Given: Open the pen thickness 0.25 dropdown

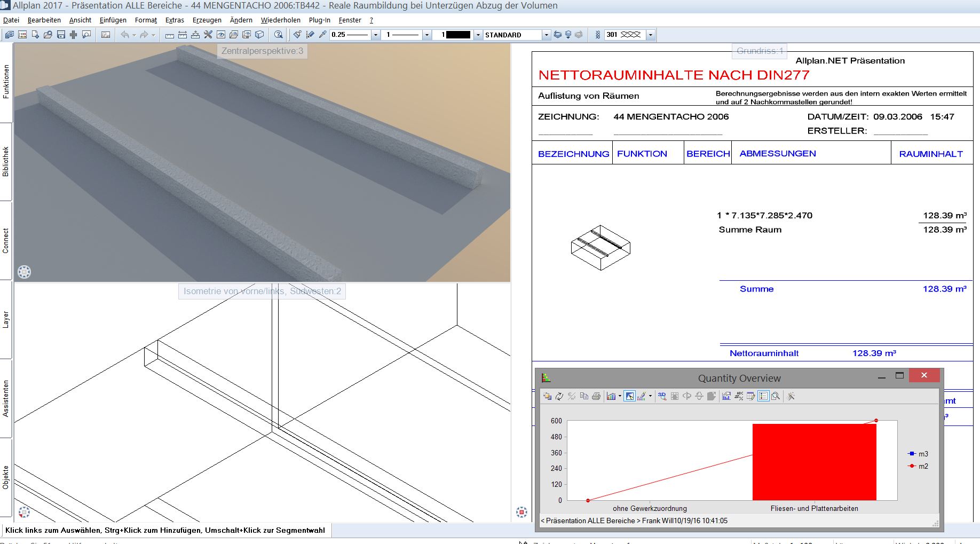Looking at the screenshot, I should (375, 35).
